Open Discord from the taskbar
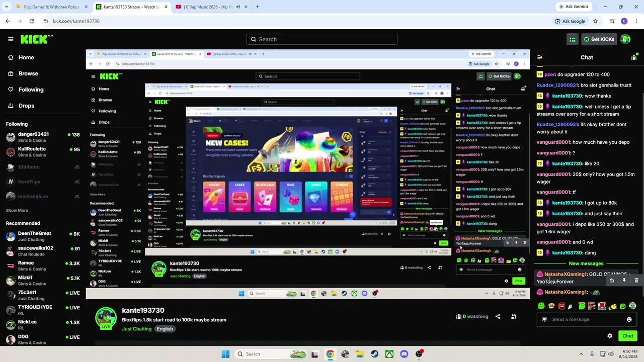Screen dimensions: 644x362 [x=404, y=354]
